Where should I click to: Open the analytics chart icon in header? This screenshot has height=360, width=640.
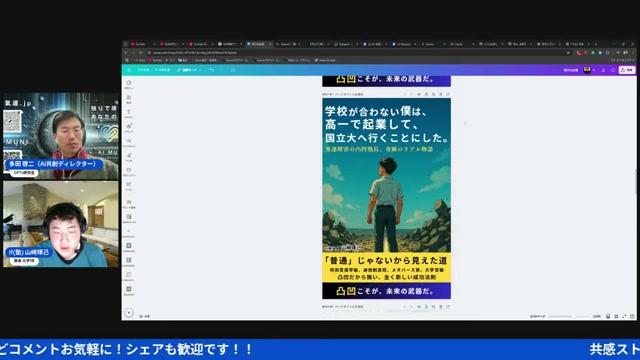[x=603, y=70]
